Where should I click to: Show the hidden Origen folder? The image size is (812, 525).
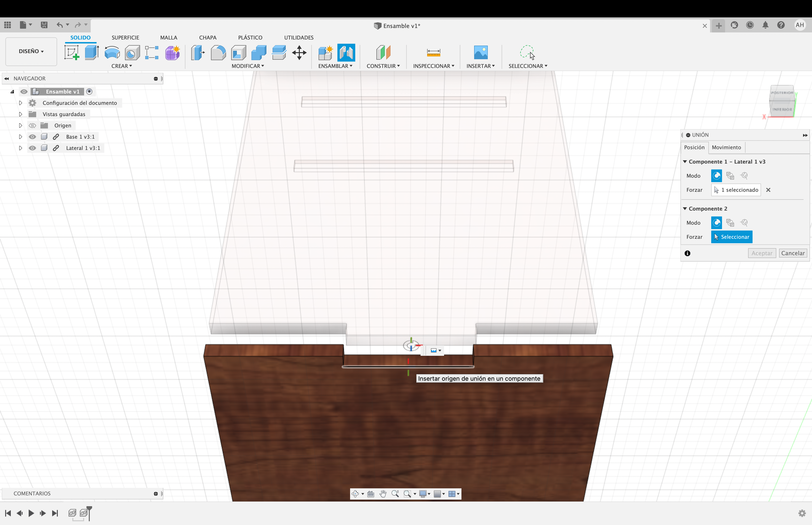point(32,125)
